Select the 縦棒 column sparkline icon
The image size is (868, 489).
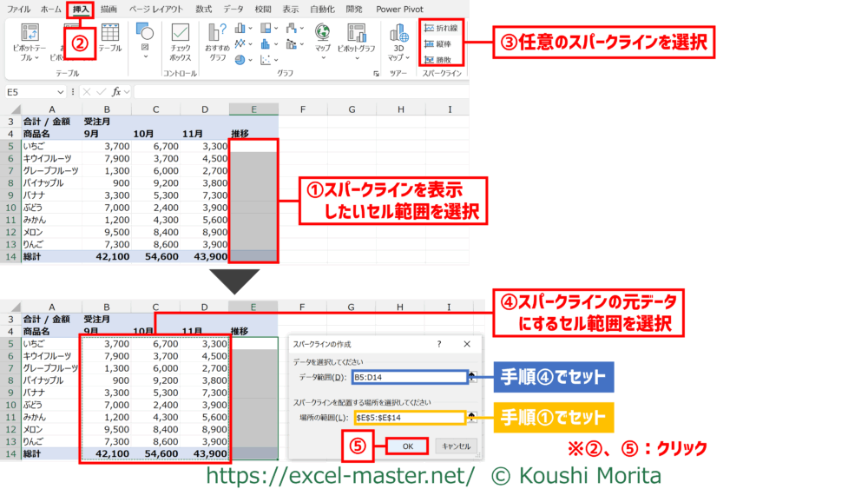[441, 43]
